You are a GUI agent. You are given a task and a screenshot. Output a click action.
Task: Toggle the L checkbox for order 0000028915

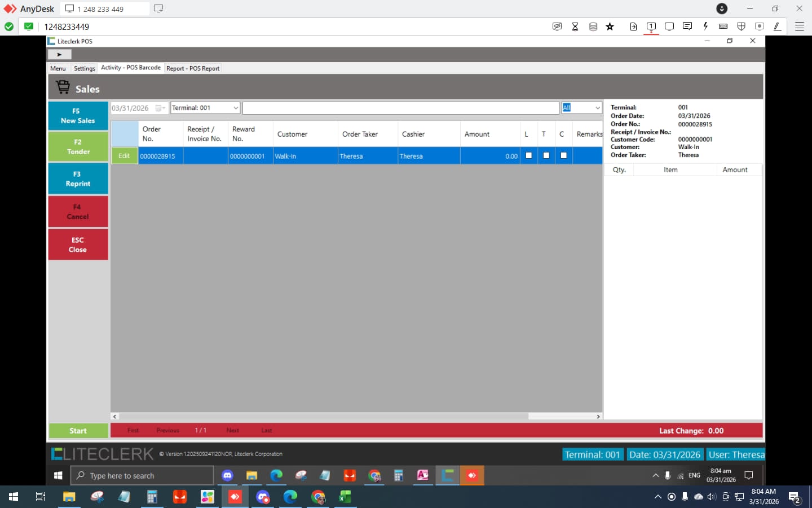[528, 156]
